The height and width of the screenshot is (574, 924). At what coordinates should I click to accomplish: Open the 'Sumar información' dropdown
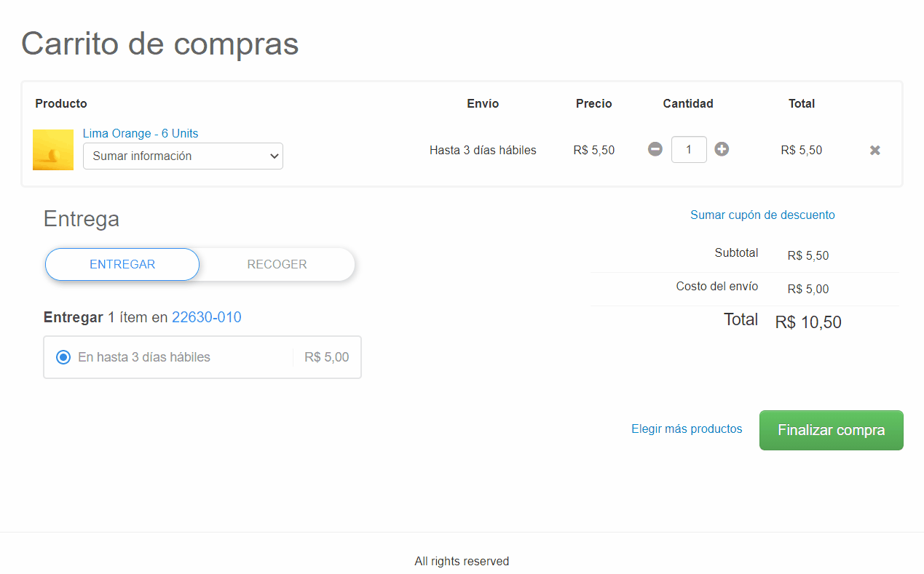pos(183,156)
